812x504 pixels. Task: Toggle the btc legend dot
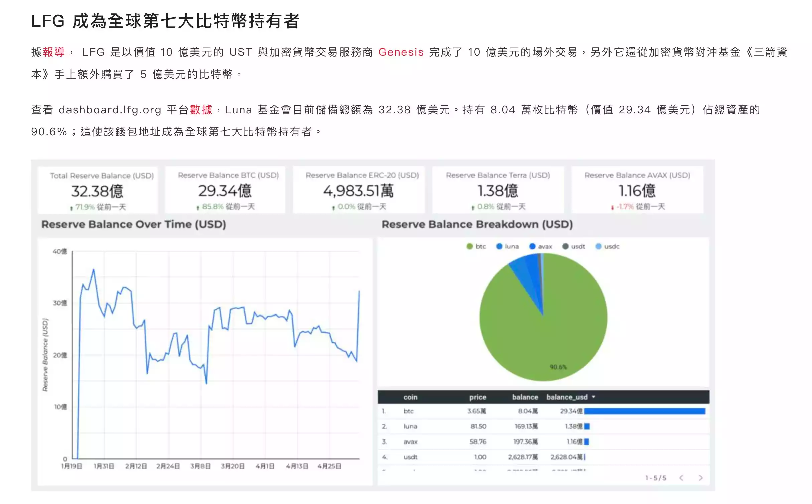point(470,246)
